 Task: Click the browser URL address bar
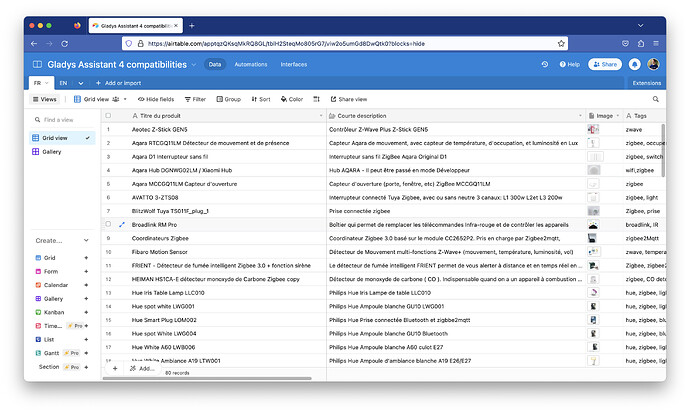pos(345,44)
